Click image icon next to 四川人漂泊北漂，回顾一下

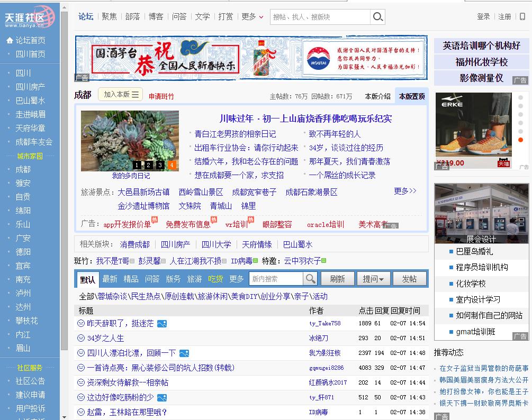coord(184,353)
